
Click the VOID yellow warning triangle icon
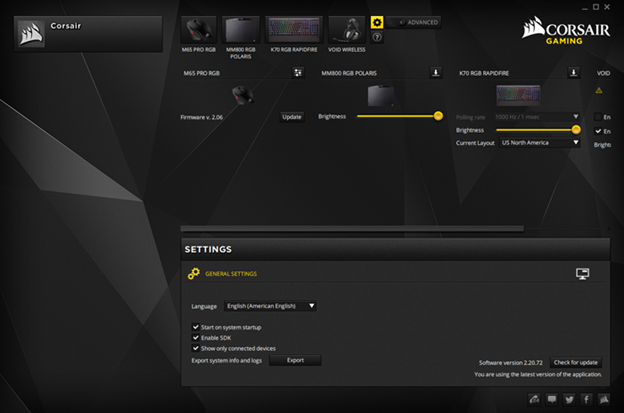pos(599,91)
